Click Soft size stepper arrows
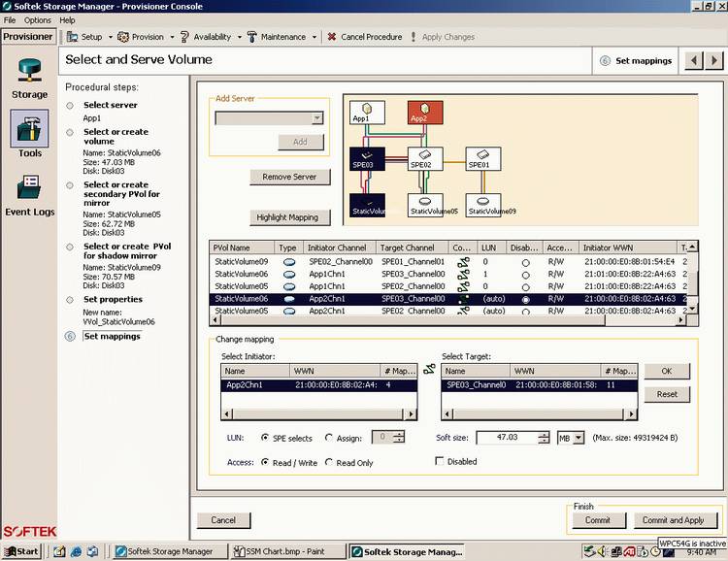 [x=544, y=438]
